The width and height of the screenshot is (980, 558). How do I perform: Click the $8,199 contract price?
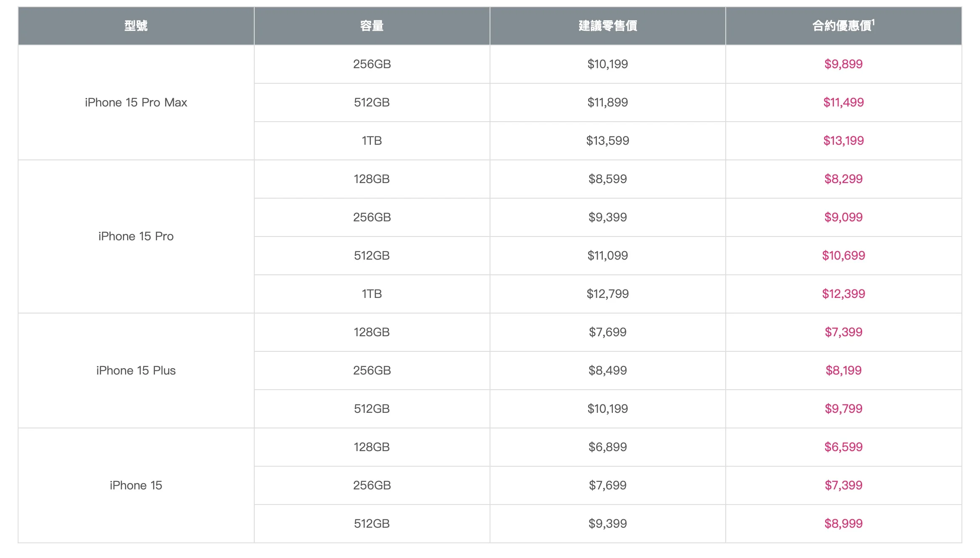[x=843, y=370]
